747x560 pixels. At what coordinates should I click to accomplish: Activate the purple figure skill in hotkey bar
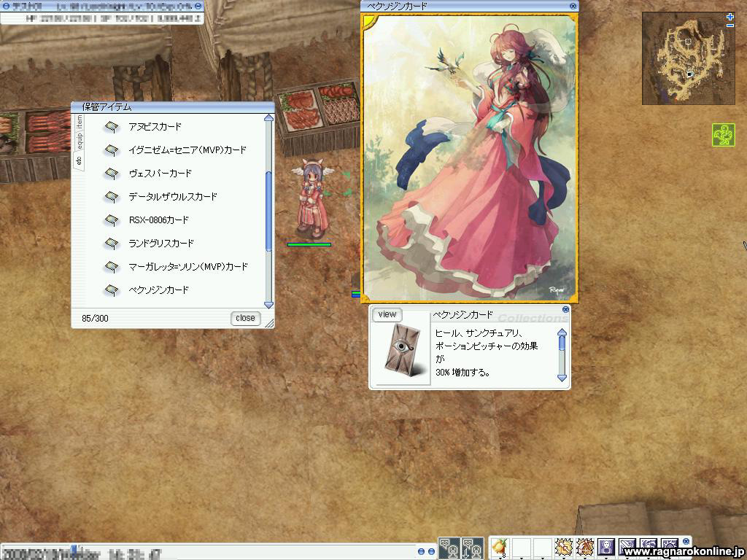click(606, 547)
